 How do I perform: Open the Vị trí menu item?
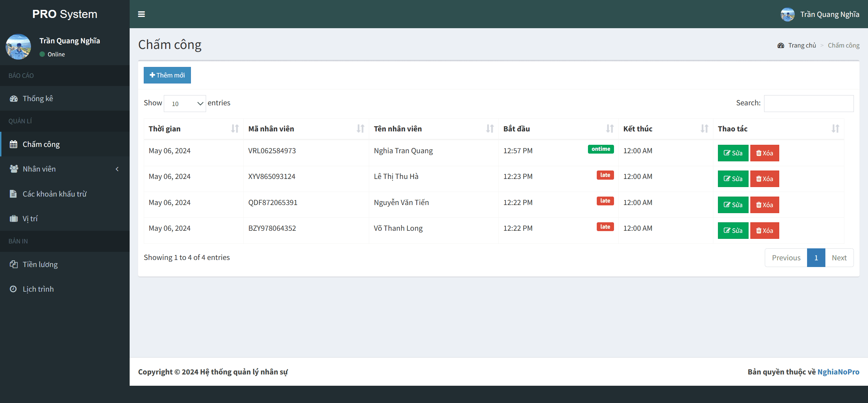pyautogui.click(x=65, y=219)
